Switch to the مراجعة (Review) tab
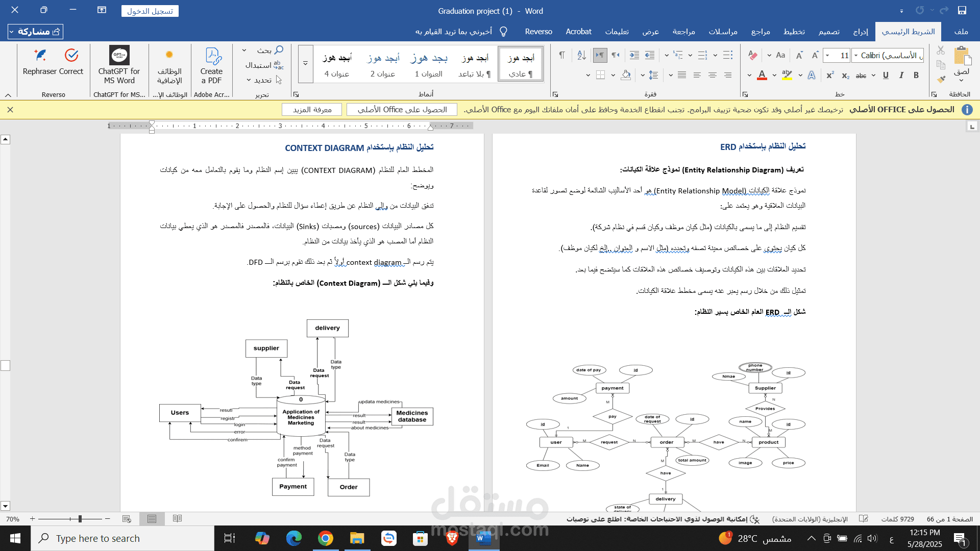This screenshot has height=551, width=980. click(x=684, y=32)
